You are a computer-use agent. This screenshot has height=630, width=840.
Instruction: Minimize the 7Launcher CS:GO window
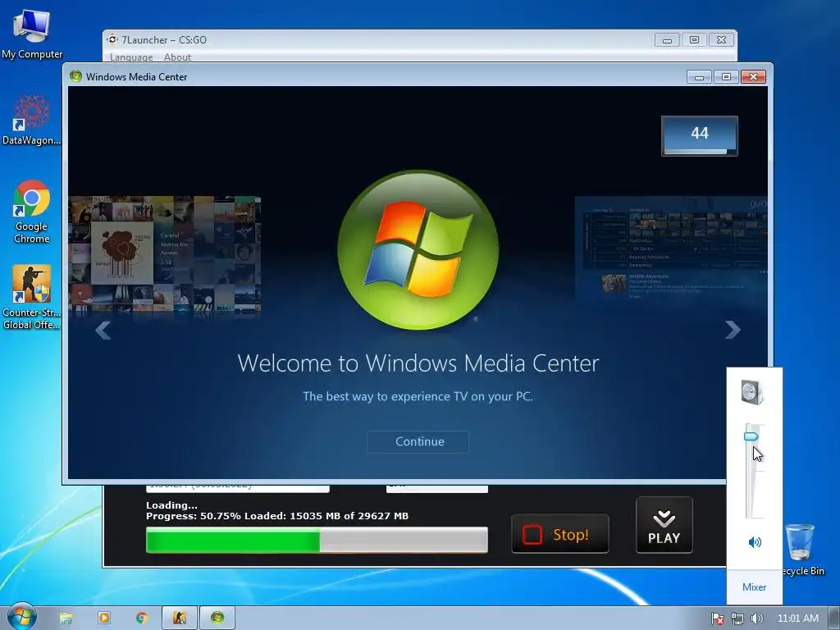(x=667, y=39)
